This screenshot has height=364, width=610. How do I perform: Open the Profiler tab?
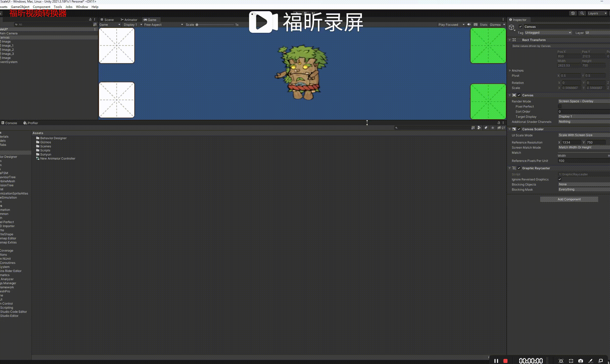(x=31, y=123)
